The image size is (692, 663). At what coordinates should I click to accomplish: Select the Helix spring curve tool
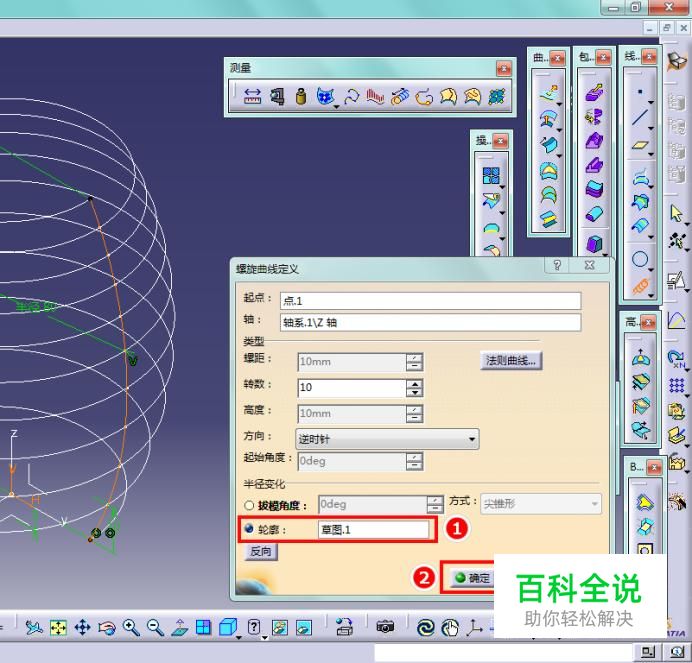(x=640, y=286)
